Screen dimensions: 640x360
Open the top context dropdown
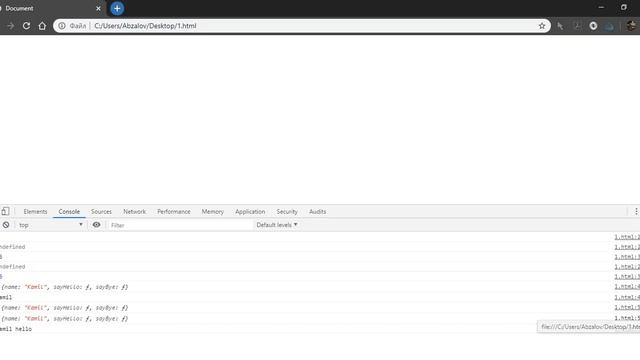tap(50, 225)
